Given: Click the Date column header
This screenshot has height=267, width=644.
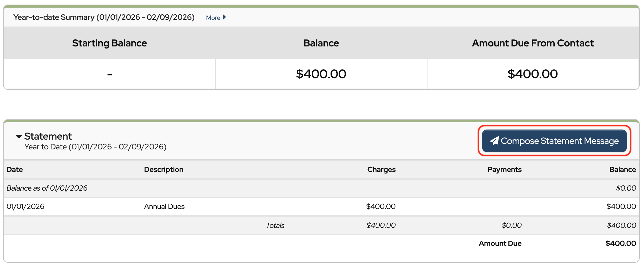Looking at the screenshot, I should pyautogui.click(x=15, y=170).
